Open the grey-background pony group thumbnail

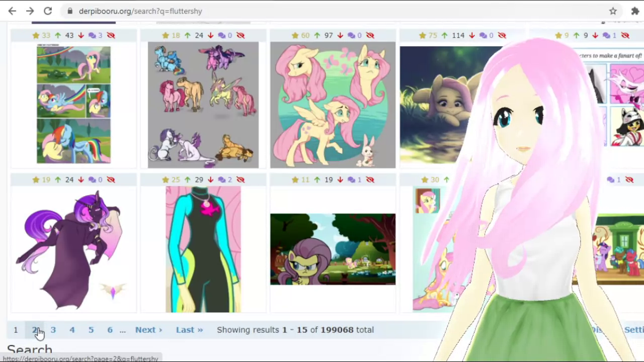203,105
